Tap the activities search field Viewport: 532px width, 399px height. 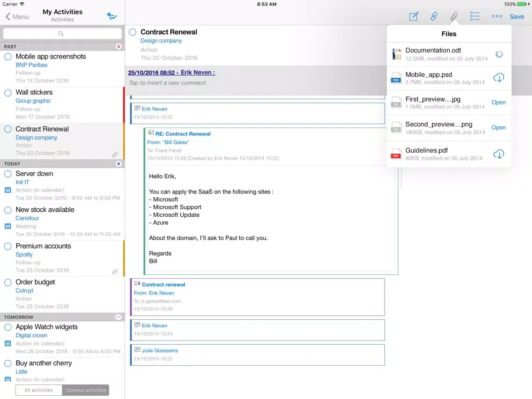click(x=62, y=34)
